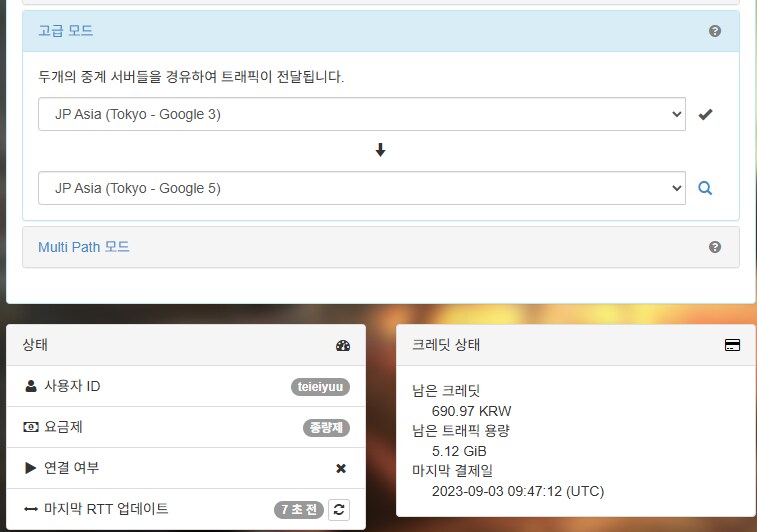Click the down arrow between server dropdowns
The height and width of the screenshot is (532, 757).
click(x=380, y=150)
